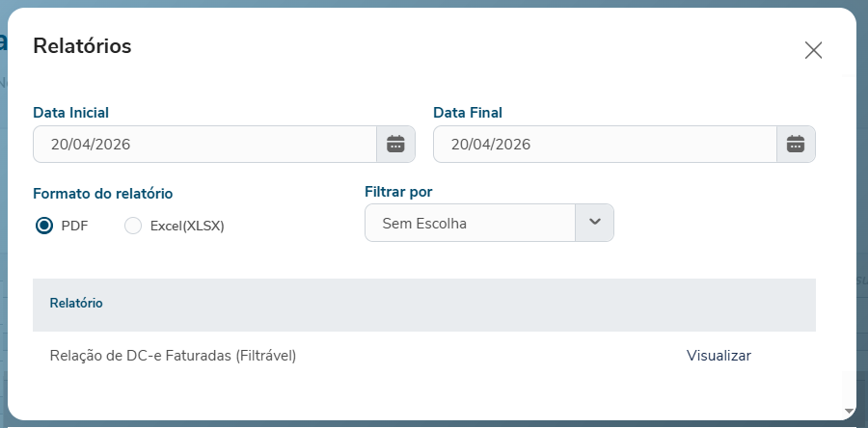This screenshot has width=868, height=428.
Task: Focus the Data Final date field
Action: click(x=605, y=145)
